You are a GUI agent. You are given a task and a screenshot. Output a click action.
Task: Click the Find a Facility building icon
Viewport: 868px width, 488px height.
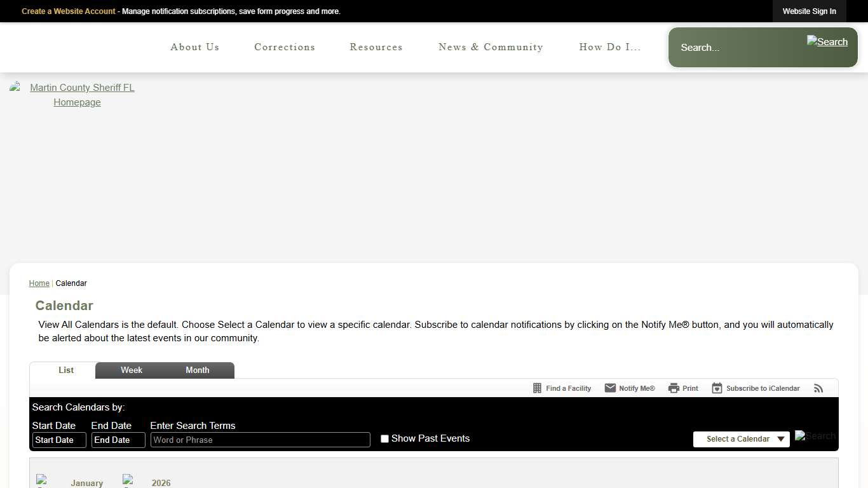537,388
